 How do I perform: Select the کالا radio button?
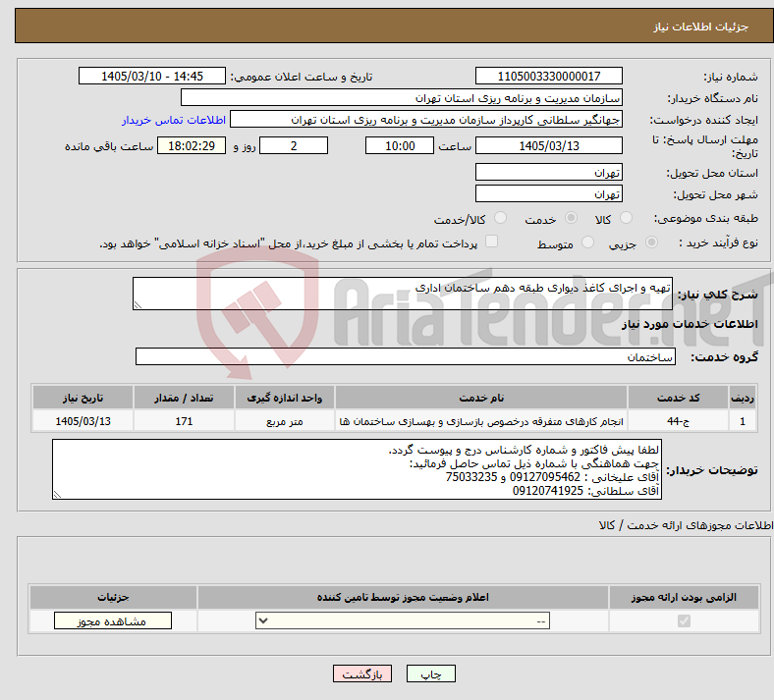pyautogui.click(x=626, y=218)
